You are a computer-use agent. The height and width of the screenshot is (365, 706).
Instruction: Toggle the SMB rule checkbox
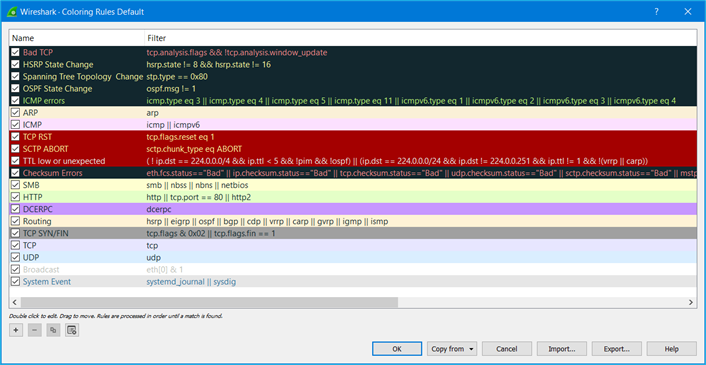tap(16, 185)
